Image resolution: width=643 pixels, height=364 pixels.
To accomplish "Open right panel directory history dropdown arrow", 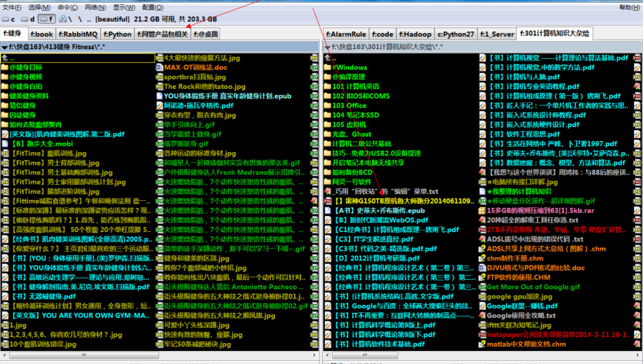I will pos(327,48).
